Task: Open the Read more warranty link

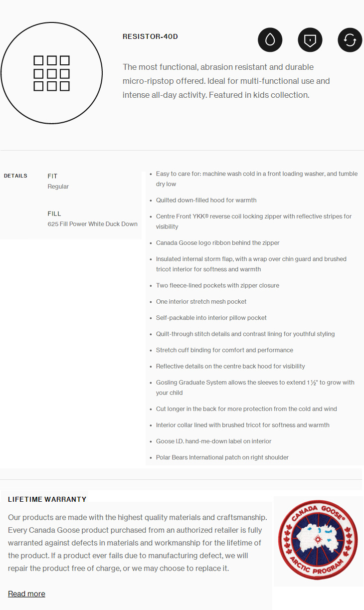Action: tap(26, 594)
